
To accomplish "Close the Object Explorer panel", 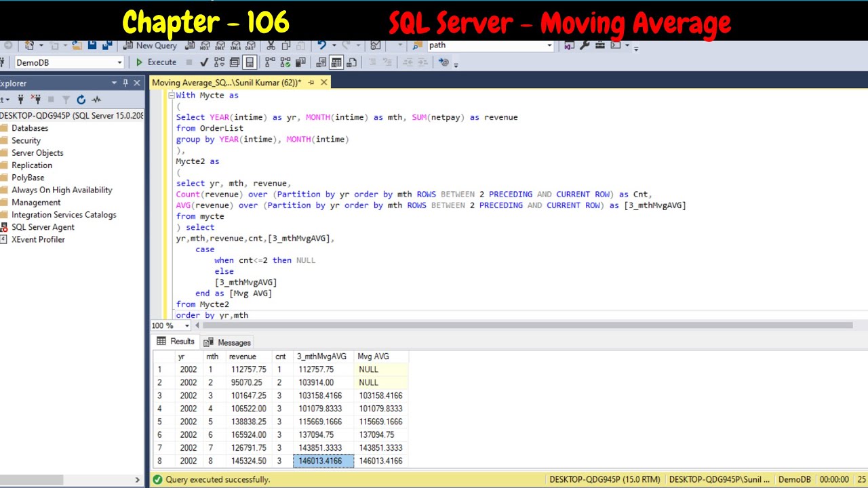I will (x=137, y=83).
